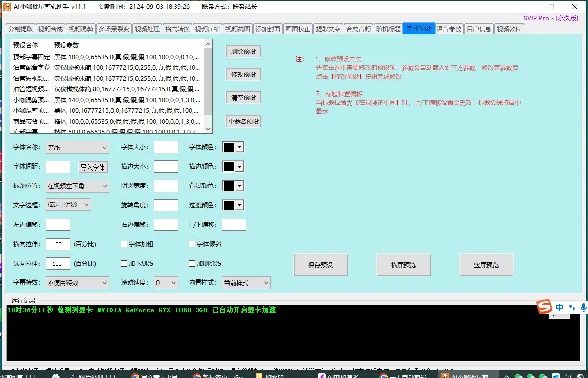The height and width of the screenshot is (378, 588).
Task: Open the 闪电加速器 taskbar icon
Action: (322, 376)
